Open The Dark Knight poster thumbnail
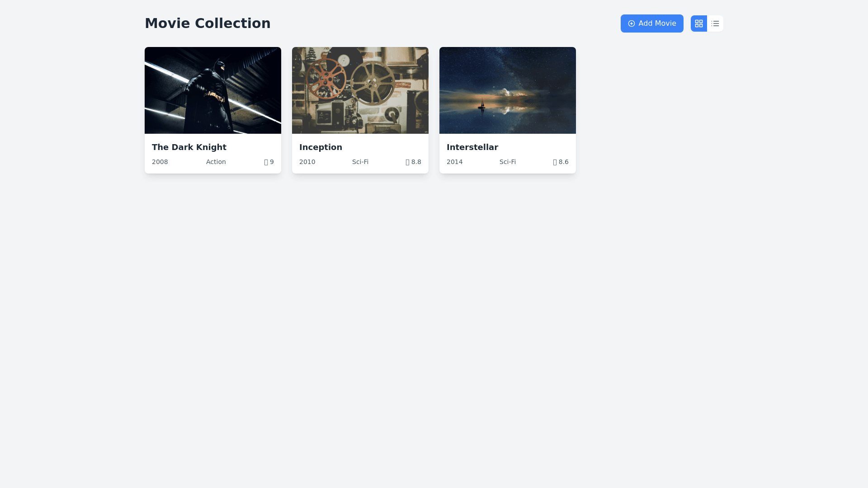The image size is (868, 488). coord(212,90)
